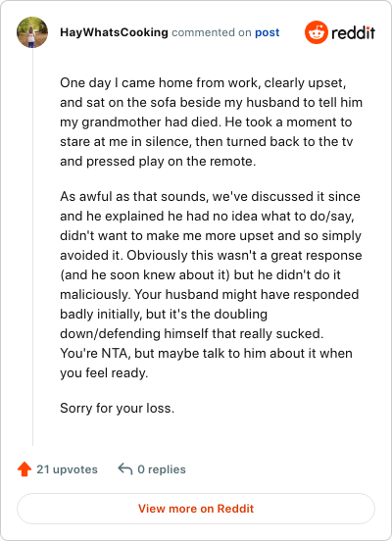This screenshot has height=541, width=392.
Task: Click the reddit wordmark text
Action: pos(354,32)
